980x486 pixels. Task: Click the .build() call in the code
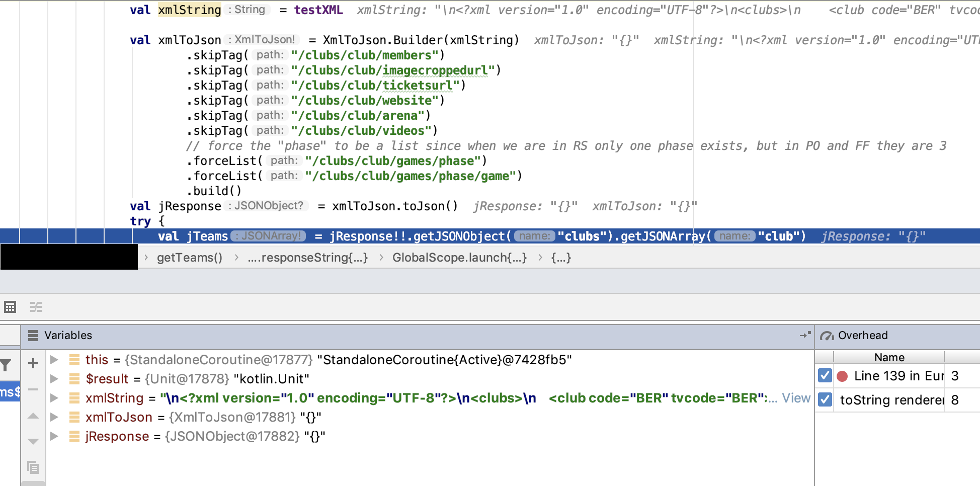click(214, 191)
